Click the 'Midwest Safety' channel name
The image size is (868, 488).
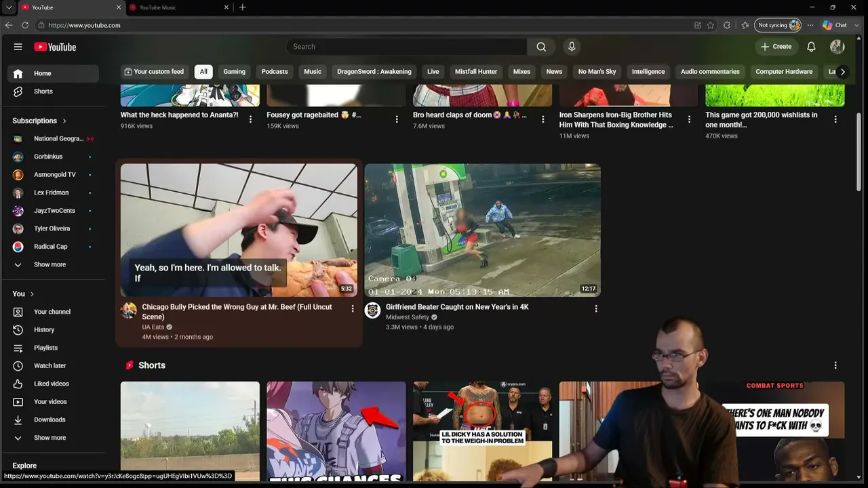[408, 317]
